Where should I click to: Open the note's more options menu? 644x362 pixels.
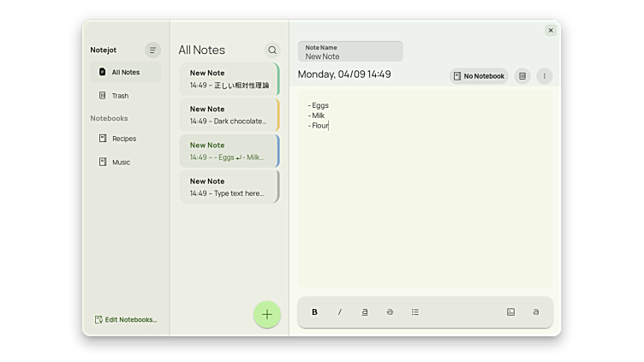click(545, 76)
